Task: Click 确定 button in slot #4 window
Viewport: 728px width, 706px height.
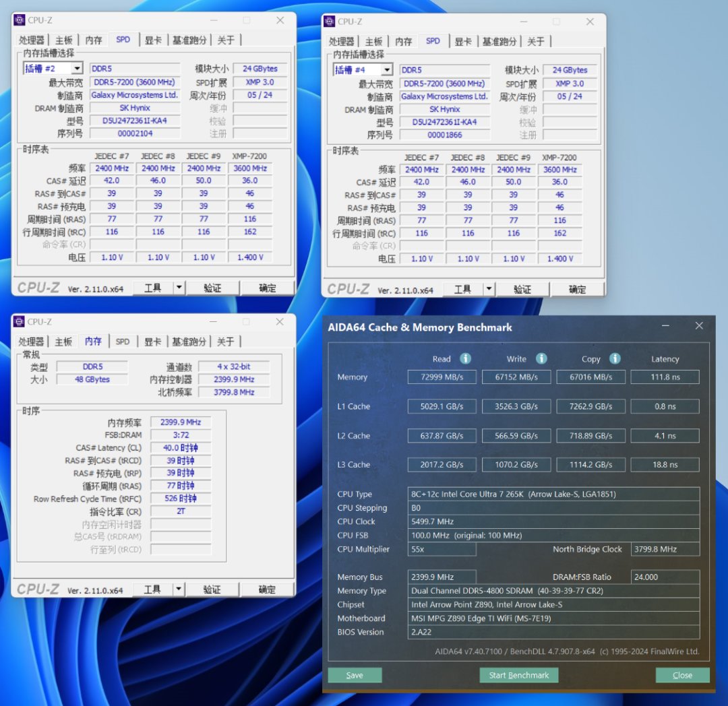Action: coord(577,289)
